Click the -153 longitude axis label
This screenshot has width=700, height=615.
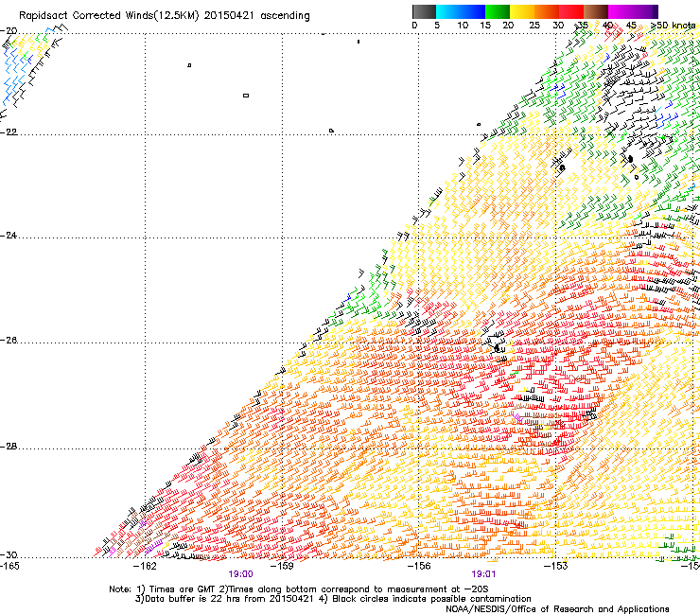(555, 566)
